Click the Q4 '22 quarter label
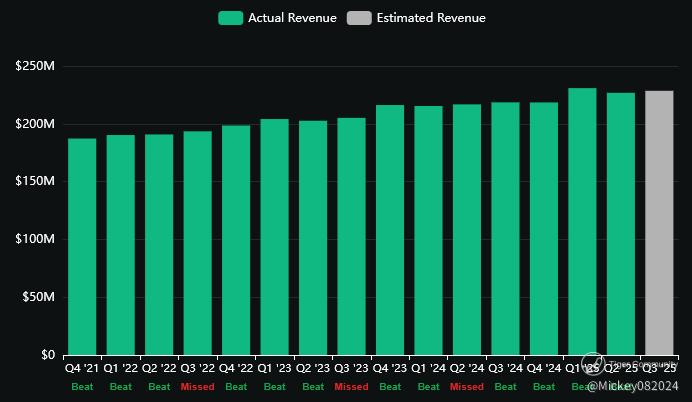 point(236,368)
